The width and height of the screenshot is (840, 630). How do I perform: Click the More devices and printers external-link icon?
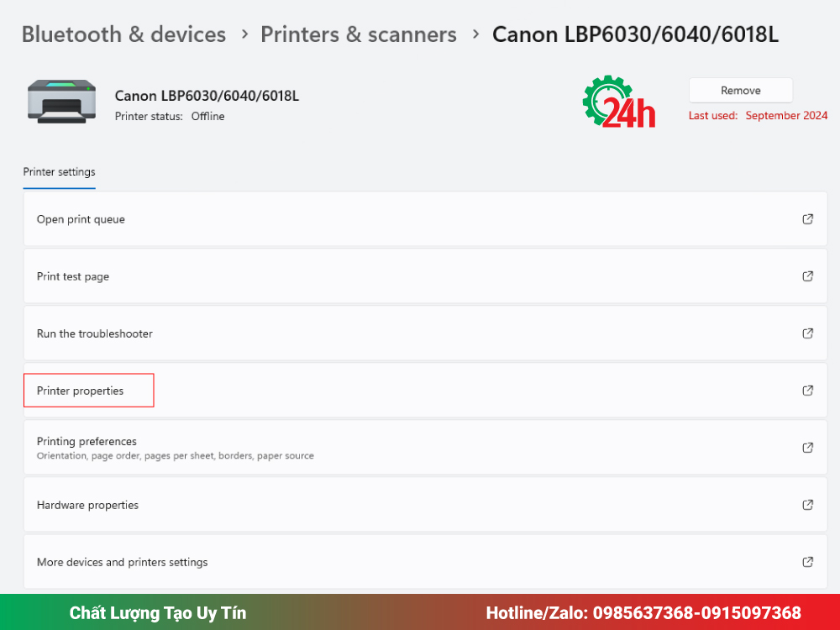(807, 562)
